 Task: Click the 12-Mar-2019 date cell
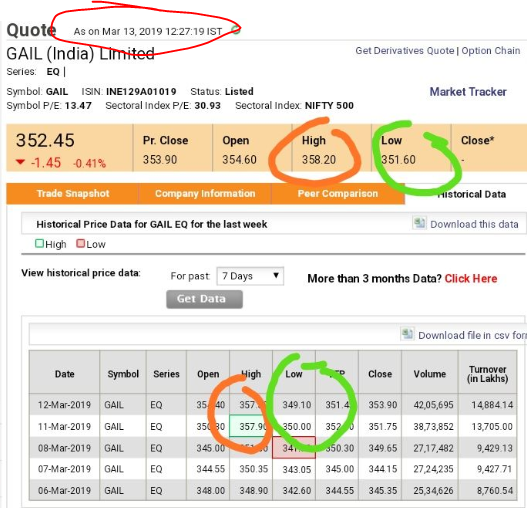64,404
